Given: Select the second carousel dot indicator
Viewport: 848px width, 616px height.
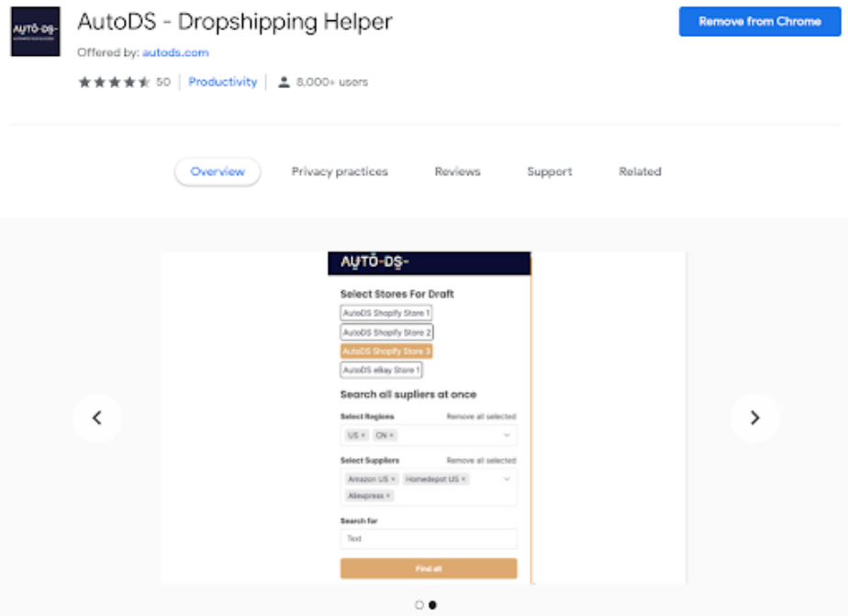Looking at the screenshot, I should click(432, 605).
